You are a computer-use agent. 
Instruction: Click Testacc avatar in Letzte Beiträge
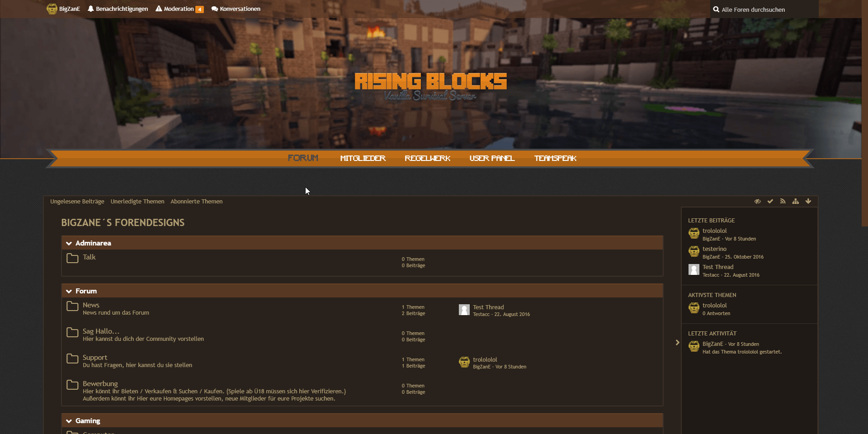click(x=694, y=269)
